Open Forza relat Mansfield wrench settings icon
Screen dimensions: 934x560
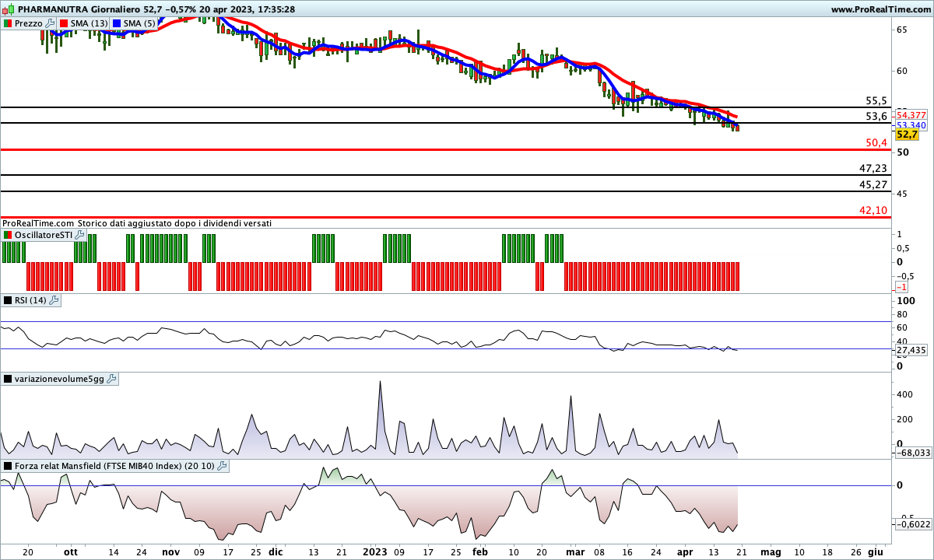[x=222, y=466]
